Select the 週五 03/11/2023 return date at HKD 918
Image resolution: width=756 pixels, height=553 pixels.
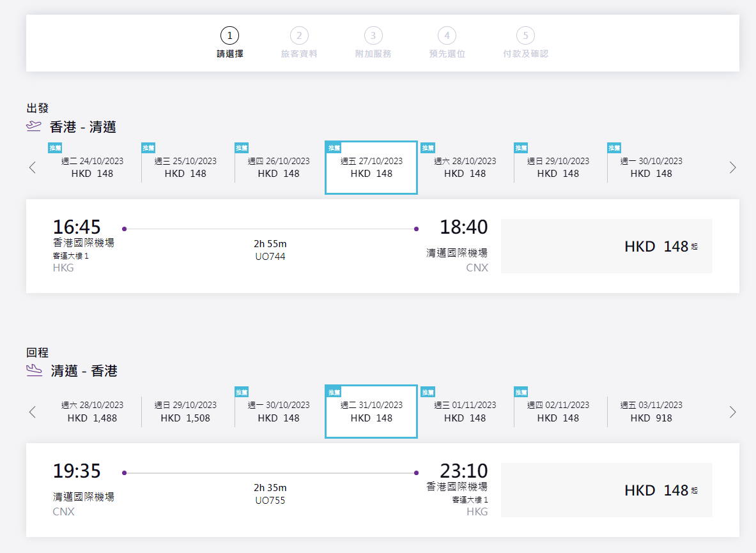coord(650,411)
